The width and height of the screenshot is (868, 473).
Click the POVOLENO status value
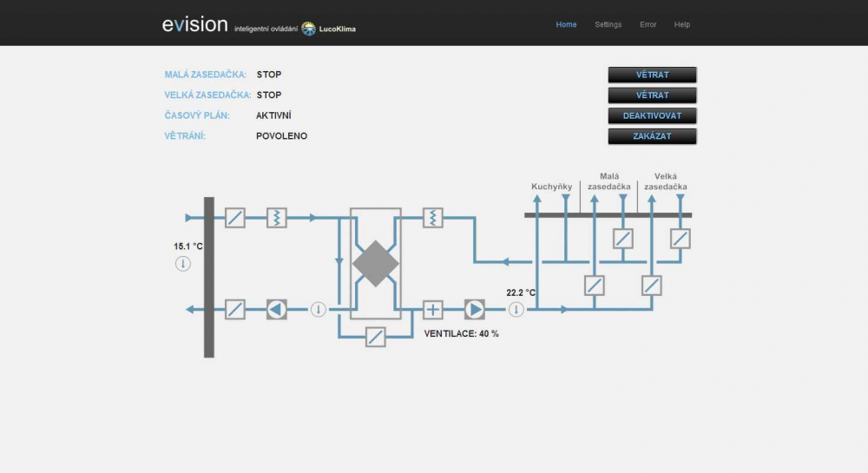pyautogui.click(x=281, y=136)
